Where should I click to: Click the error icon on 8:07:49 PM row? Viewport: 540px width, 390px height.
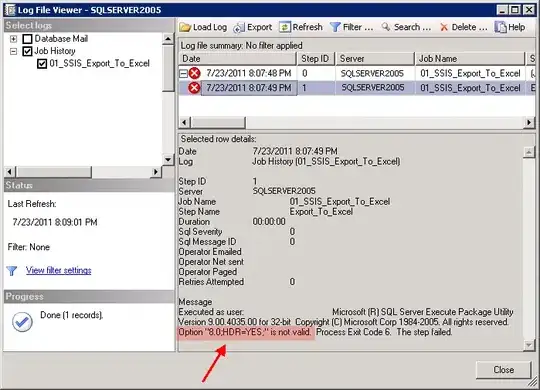point(194,88)
